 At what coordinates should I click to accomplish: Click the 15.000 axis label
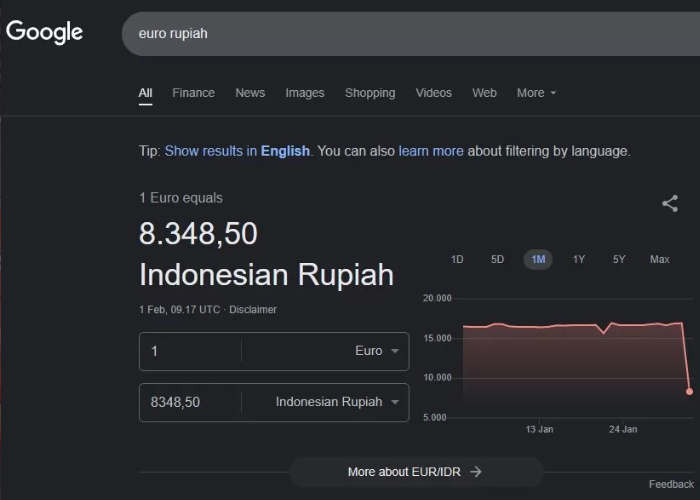point(437,338)
